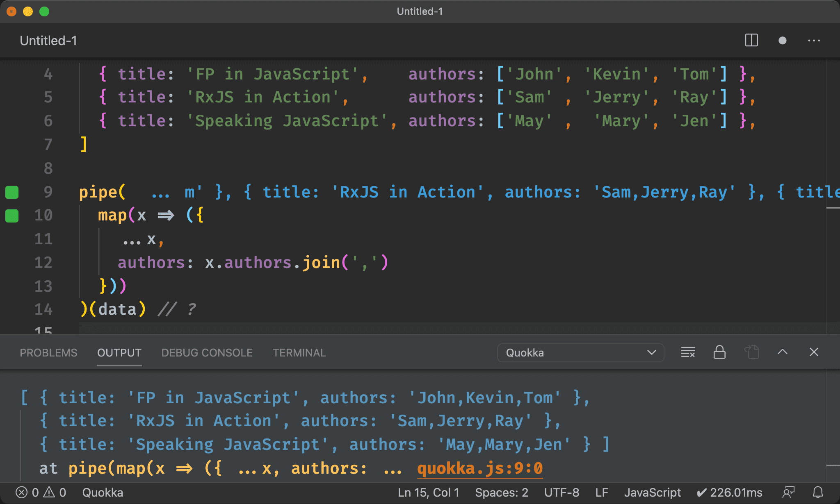Open log output file icon
Viewport: 840px width, 504px height.
751,352
